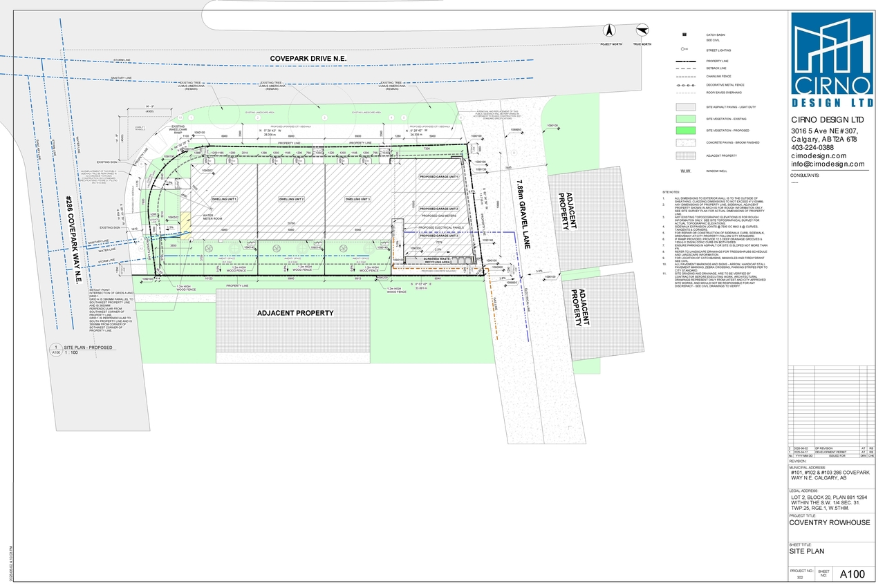Click the DWELLING UNIT 1 label
The width and height of the screenshot is (885, 588).
tap(224, 199)
